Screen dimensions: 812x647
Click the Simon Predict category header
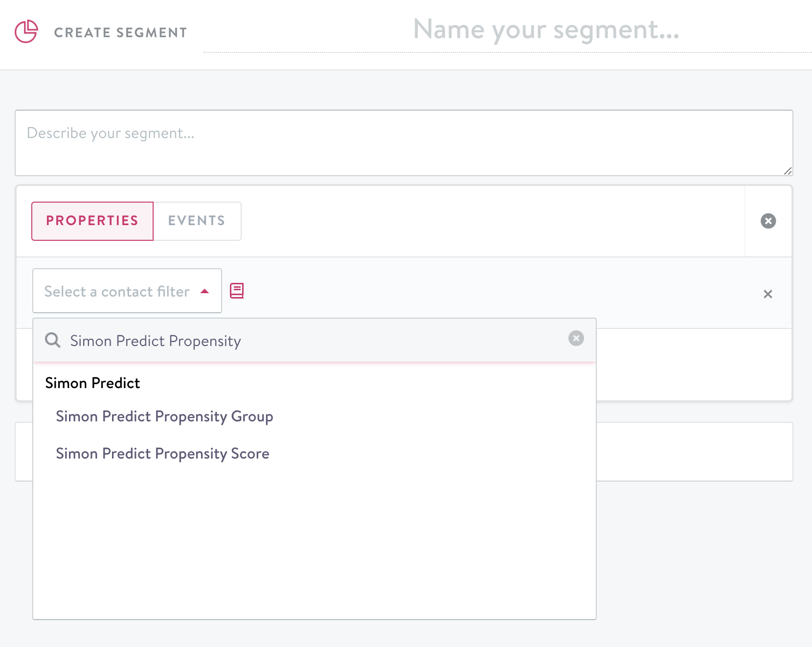(x=92, y=383)
